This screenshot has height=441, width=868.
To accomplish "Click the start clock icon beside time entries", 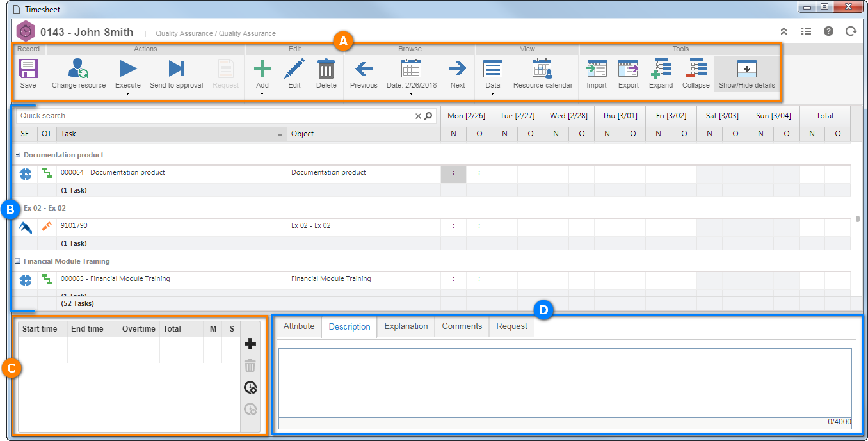I will (x=250, y=387).
